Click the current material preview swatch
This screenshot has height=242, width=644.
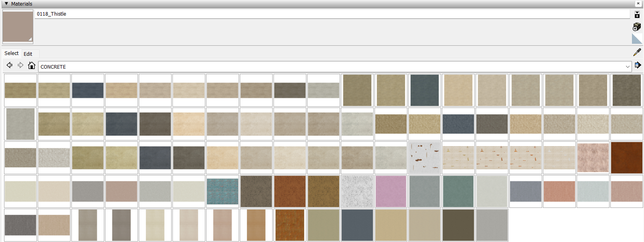pyautogui.click(x=18, y=26)
